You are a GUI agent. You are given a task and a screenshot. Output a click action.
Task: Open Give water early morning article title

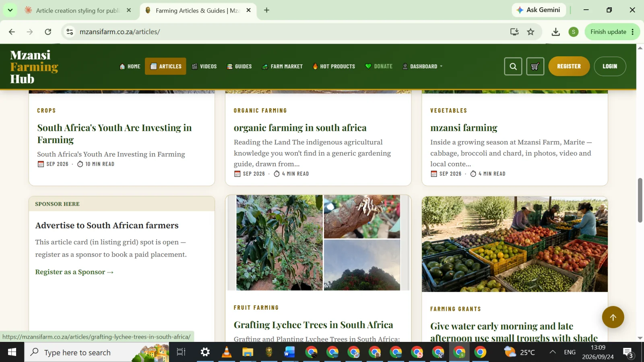514,332
